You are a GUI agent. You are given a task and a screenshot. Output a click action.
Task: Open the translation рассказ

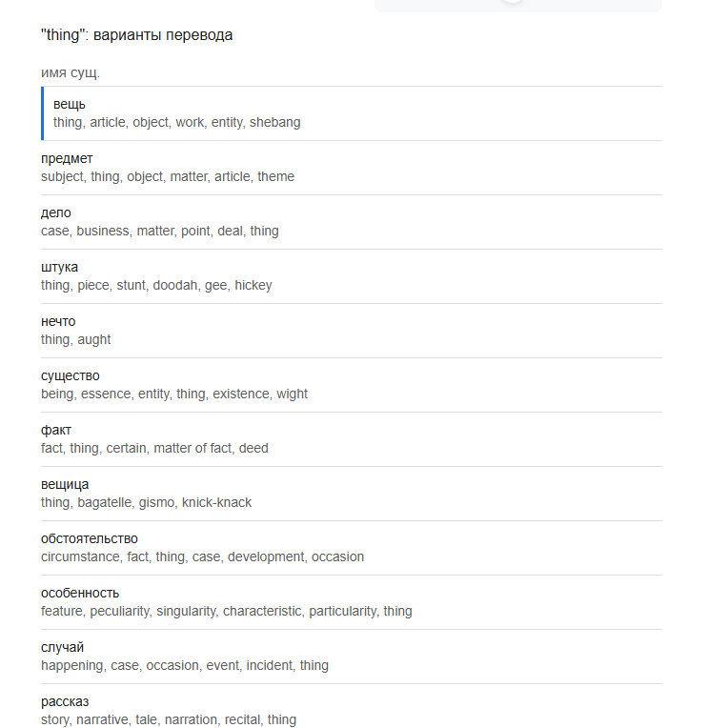click(x=65, y=701)
